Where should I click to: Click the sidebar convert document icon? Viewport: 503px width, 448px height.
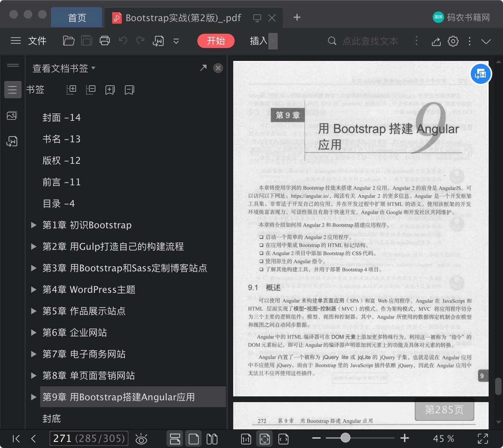[12, 142]
